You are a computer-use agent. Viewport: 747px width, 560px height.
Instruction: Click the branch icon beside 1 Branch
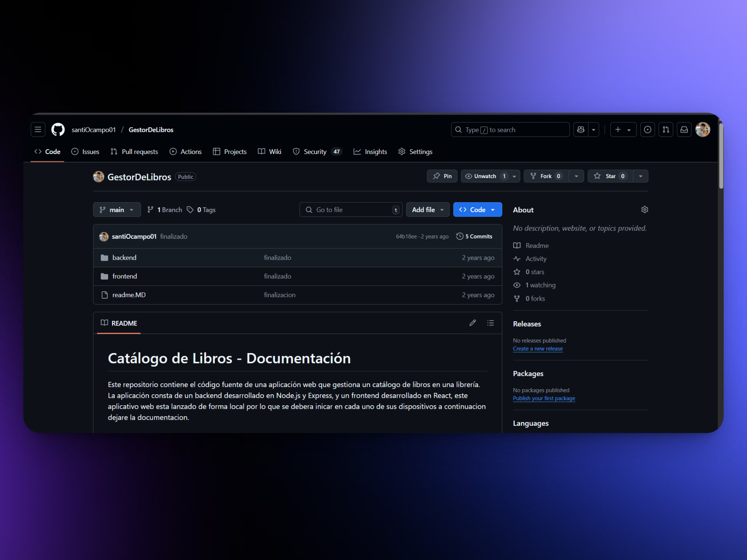(150, 210)
